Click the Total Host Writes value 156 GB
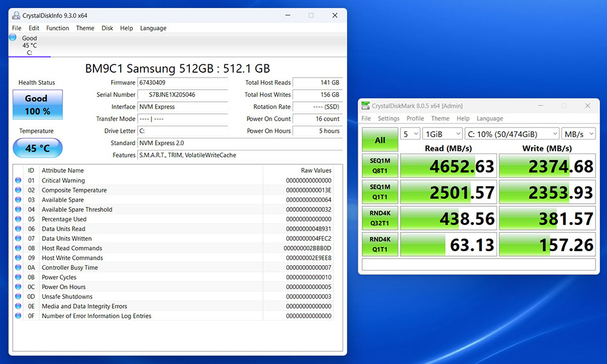 click(x=317, y=95)
